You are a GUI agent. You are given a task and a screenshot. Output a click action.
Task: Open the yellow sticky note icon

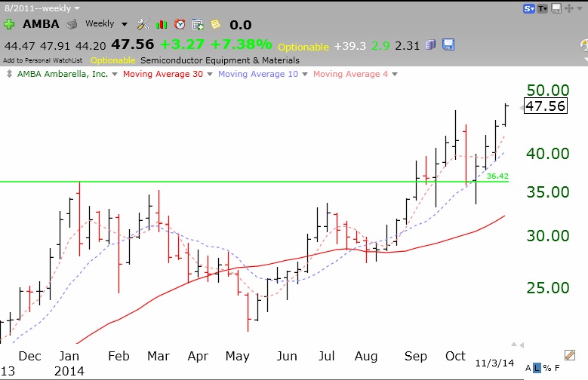tap(216, 24)
